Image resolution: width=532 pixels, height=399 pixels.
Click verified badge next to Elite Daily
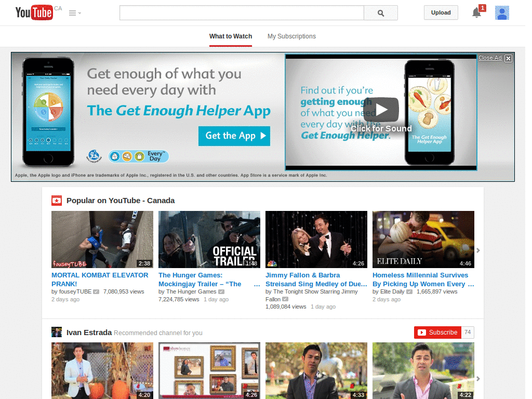tap(409, 291)
